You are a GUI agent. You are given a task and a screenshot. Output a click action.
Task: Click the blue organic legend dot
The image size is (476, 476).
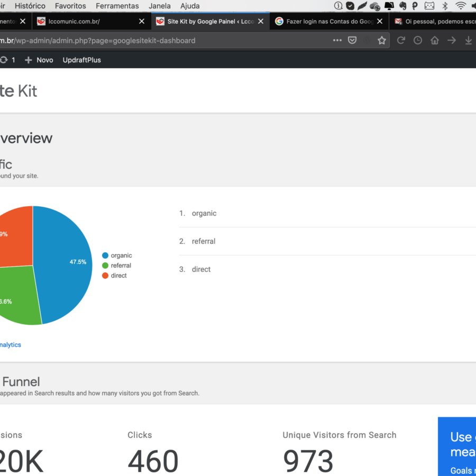click(x=105, y=255)
